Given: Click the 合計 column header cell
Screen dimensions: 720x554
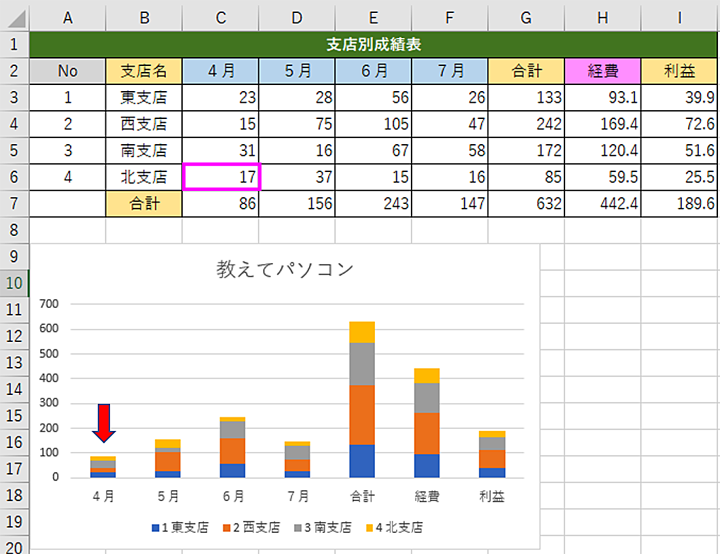Looking at the screenshot, I should (x=526, y=71).
